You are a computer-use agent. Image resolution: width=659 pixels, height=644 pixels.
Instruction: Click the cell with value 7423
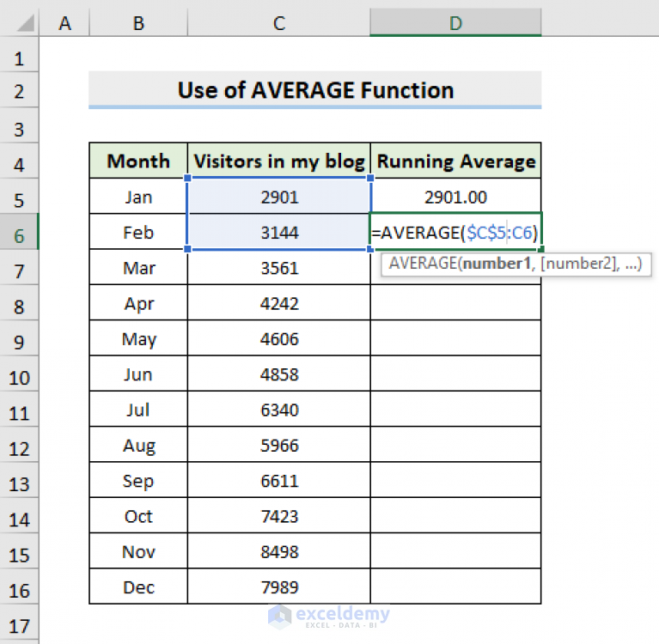pyautogui.click(x=278, y=516)
